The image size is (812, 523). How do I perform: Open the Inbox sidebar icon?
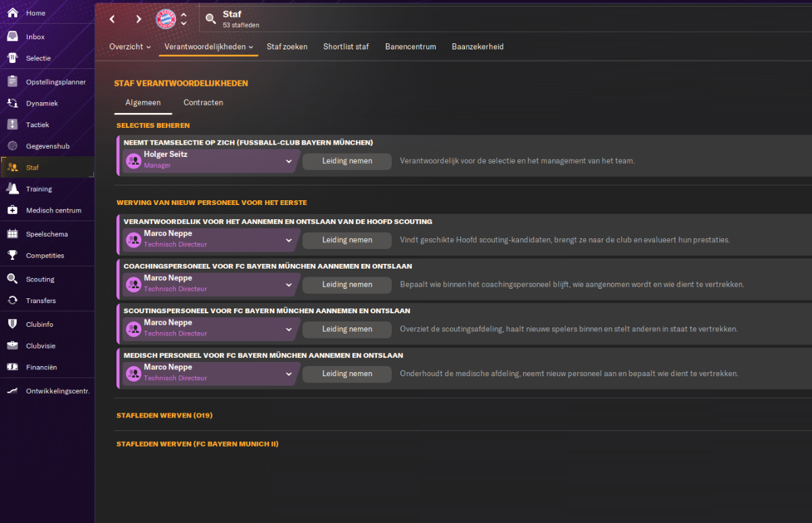(12, 37)
